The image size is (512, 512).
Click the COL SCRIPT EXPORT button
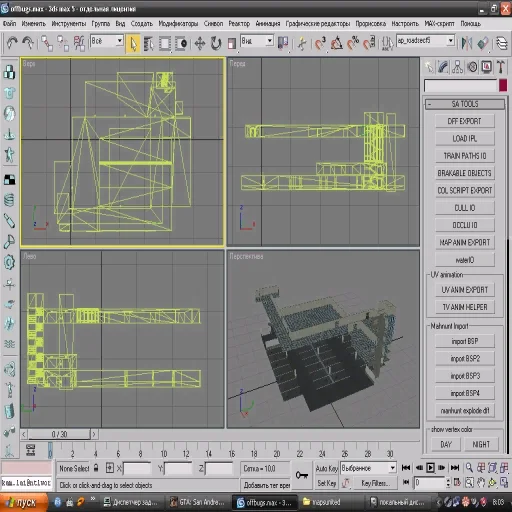465,190
